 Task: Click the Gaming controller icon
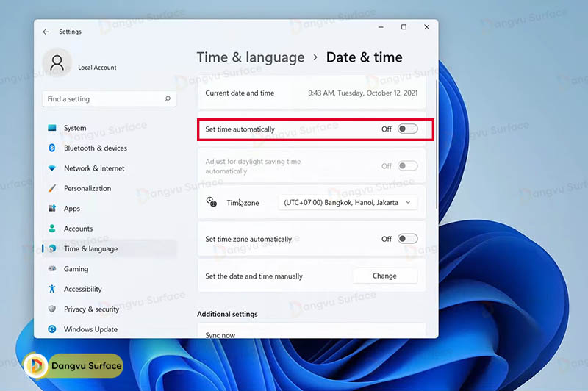click(52, 268)
